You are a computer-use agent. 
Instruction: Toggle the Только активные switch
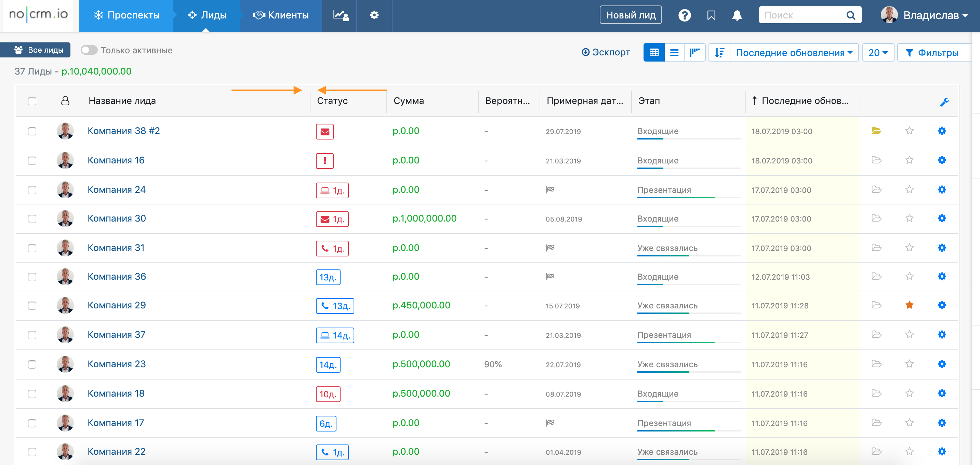[x=89, y=50]
